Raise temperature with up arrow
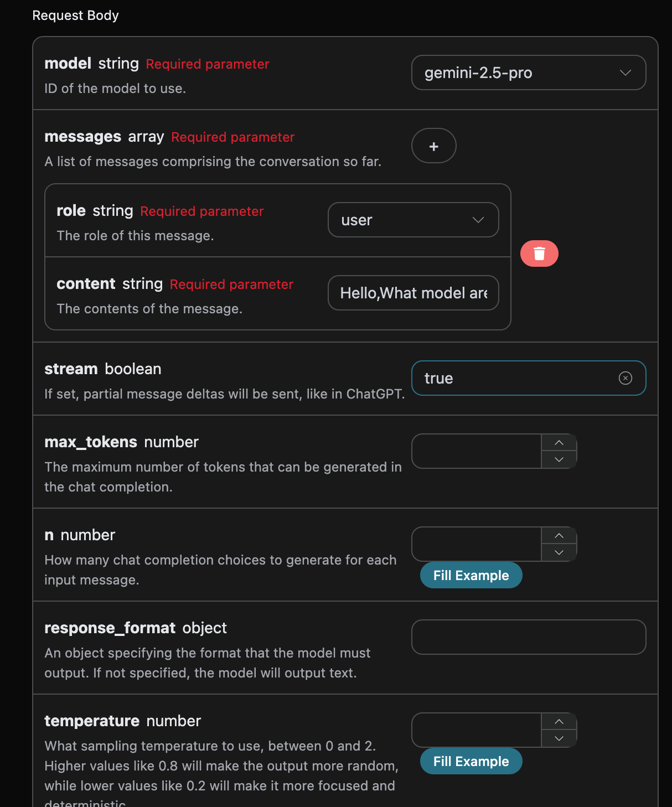Viewport: 672px width, 807px height. pyautogui.click(x=559, y=722)
